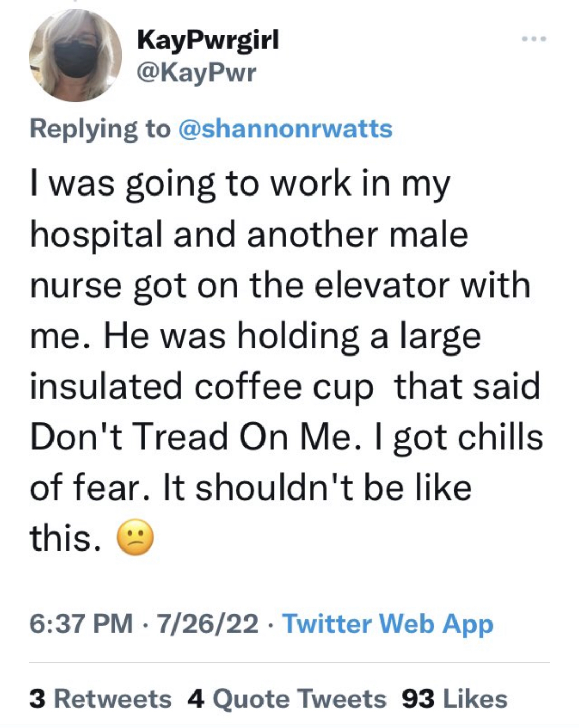Open the 4 Quote Tweets list
Viewport: 579px width, 728px height.
tap(287, 699)
